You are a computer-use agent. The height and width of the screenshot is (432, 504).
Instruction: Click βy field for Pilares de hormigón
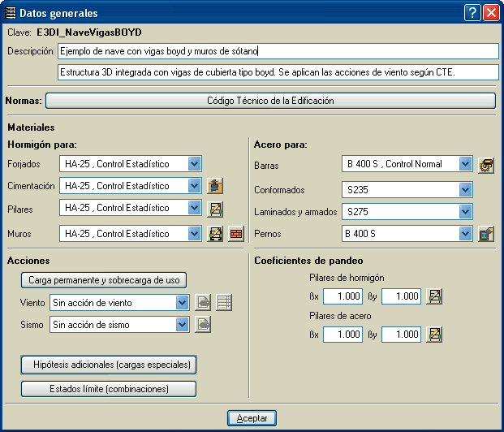(x=402, y=296)
